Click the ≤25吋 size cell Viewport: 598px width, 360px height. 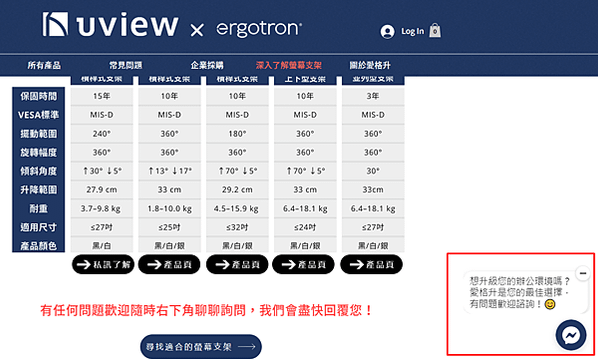169,227
